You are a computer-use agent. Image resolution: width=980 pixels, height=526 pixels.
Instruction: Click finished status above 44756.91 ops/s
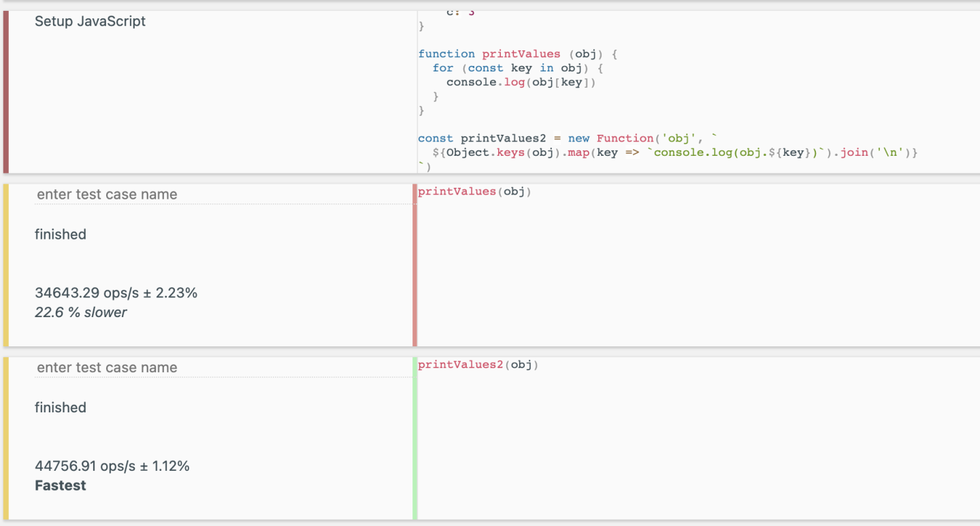61,408
